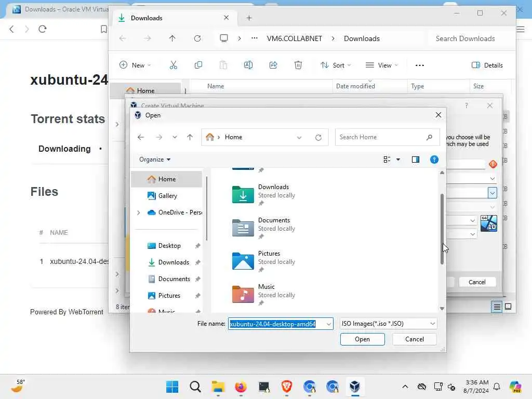The height and width of the screenshot is (399, 532).
Task: Click the Search Home field
Action: (387, 137)
